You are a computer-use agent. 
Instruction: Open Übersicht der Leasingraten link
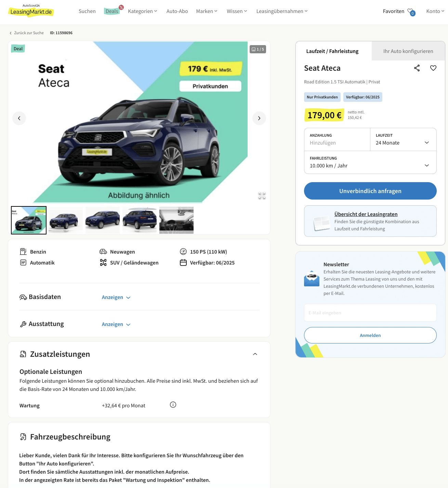coord(366,214)
